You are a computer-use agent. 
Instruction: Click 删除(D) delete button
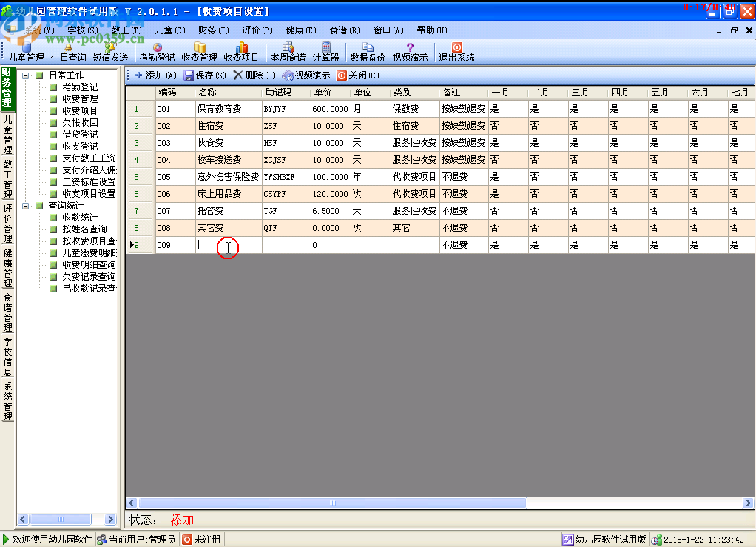(254, 75)
